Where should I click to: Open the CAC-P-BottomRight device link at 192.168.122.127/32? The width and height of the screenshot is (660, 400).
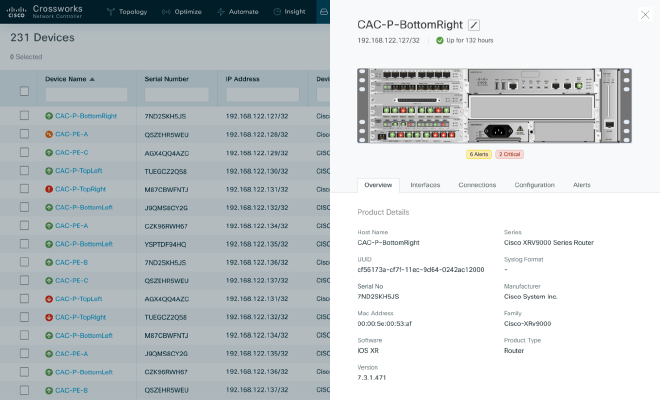[x=86, y=116]
